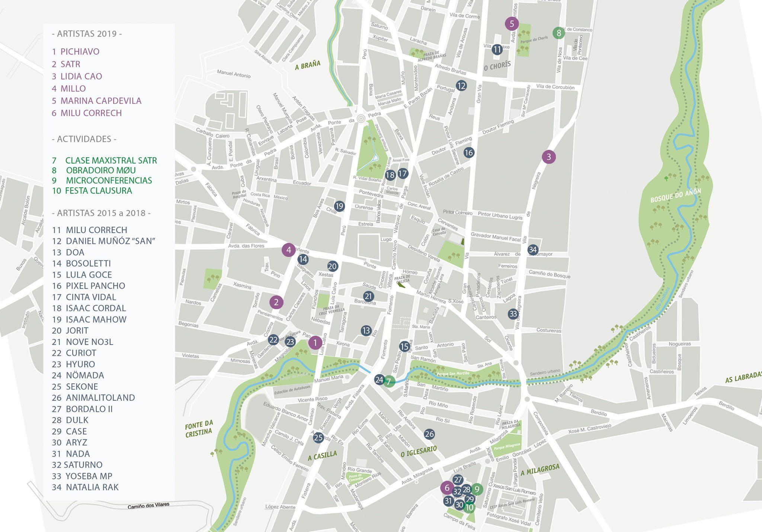762x532 pixels.
Task: Click green marker 7 by the river
Action: 389,381
